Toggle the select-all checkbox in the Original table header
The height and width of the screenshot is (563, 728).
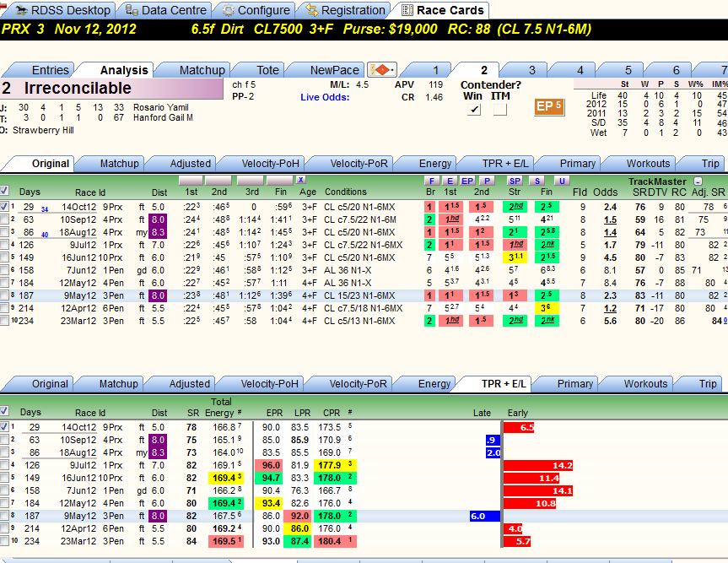coord(4,190)
